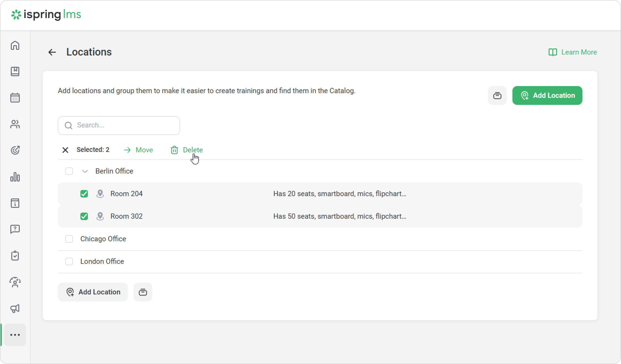Image resolution: width=621 pixels, height=364 pixels.
Task: Open the calendar sidebar icon
Action: 15,98
